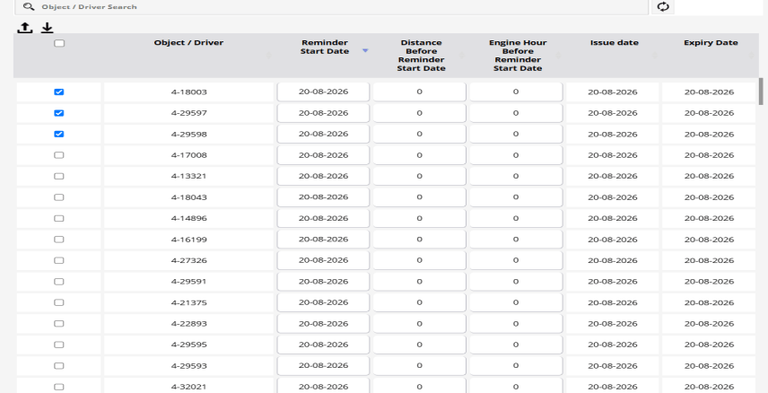Check the checkbox for 4-16199
The width and height of the screenshot is (768, 393).
point(59,240)
